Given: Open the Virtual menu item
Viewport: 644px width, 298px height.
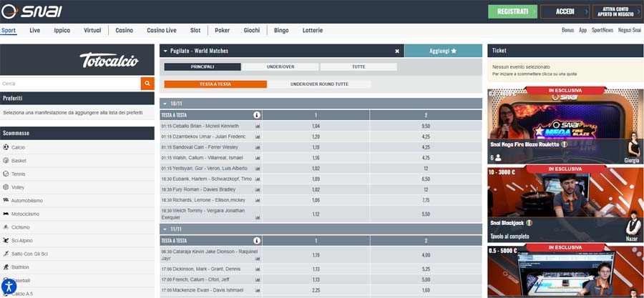Looking at the screenshot, I should (92, 30).
